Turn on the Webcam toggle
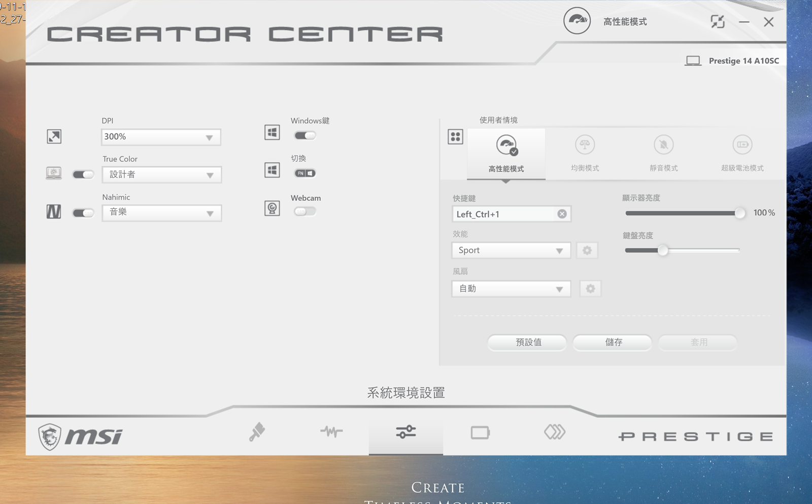This screenshot has width=812, height=504. coord(305,211)
